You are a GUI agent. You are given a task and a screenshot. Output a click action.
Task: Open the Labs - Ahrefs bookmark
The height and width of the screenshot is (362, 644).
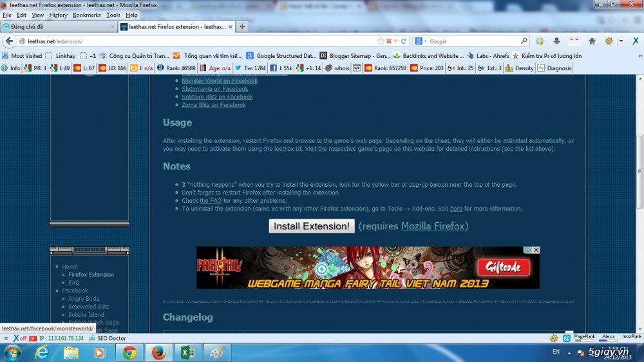[488, 56]
